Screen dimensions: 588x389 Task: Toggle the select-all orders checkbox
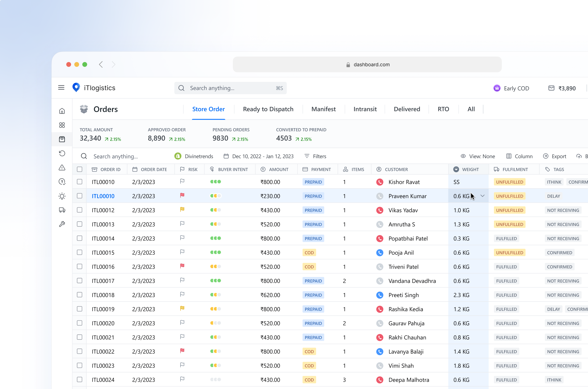[80, 169]
